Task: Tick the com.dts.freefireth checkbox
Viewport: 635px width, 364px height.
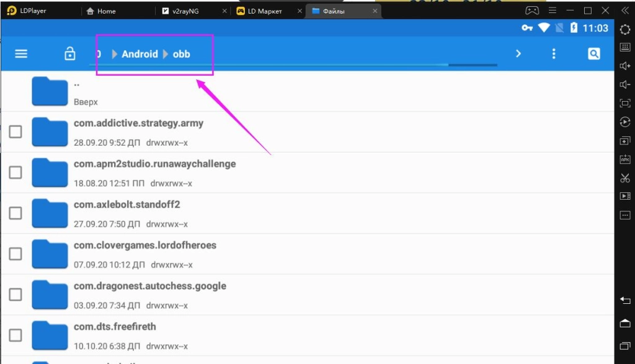Action: (x=16, y=335)
